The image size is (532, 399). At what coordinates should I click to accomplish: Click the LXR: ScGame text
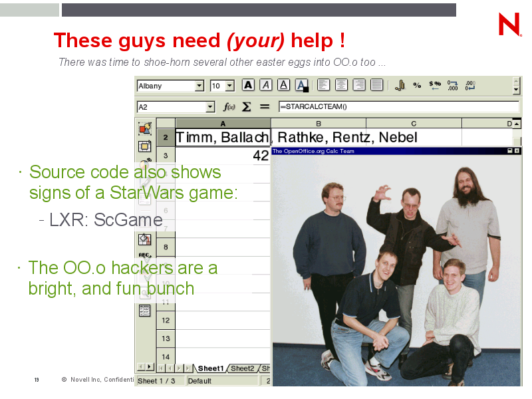pos(106,219)
